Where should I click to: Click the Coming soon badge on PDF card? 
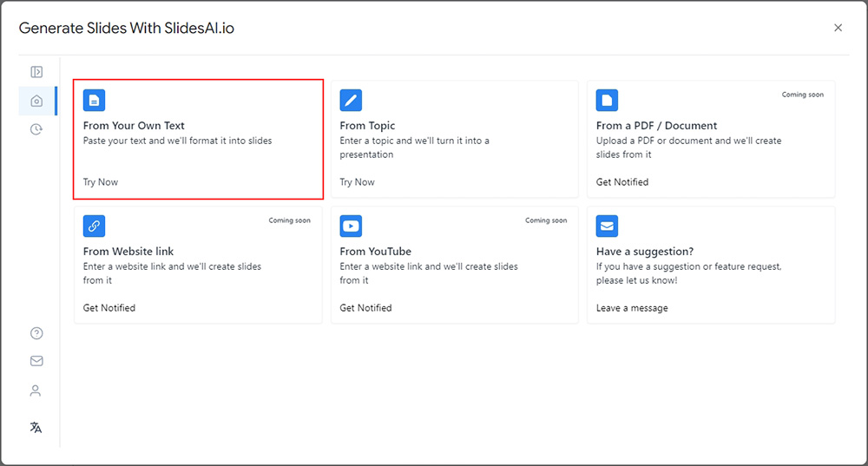(x=803, y=95)
